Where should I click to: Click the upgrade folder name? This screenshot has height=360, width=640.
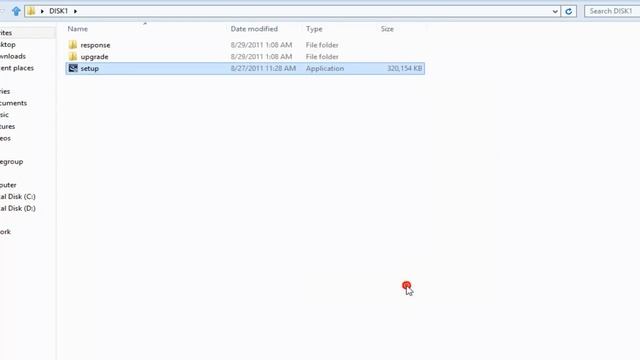point(94,57)
